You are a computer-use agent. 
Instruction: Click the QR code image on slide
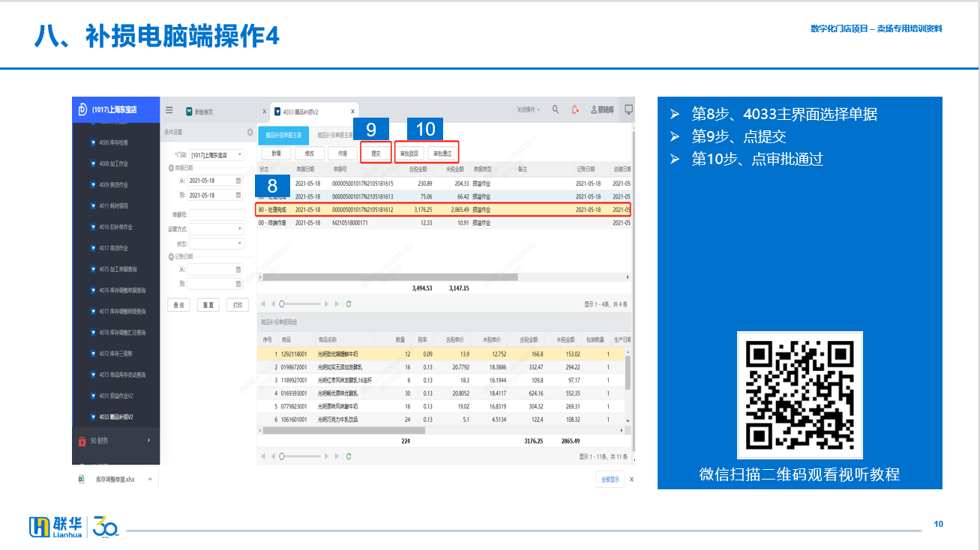click(x=799, y=395)
